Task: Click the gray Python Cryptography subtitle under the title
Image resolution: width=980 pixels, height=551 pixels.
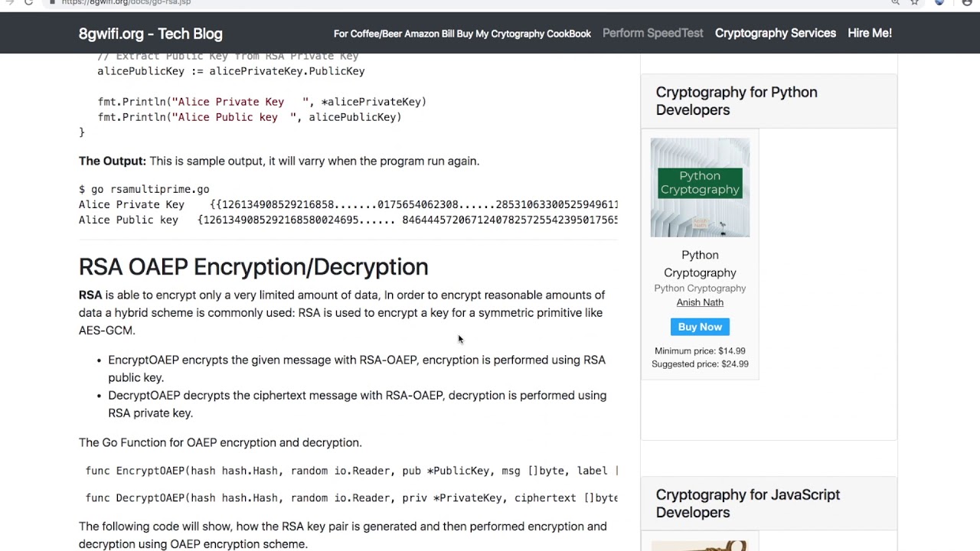Action: click(x=700, y=289)
